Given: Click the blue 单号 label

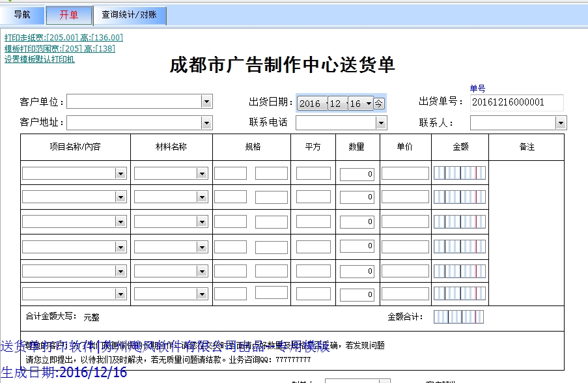Looking at the screenshot, I should click(x=477, y=89).
